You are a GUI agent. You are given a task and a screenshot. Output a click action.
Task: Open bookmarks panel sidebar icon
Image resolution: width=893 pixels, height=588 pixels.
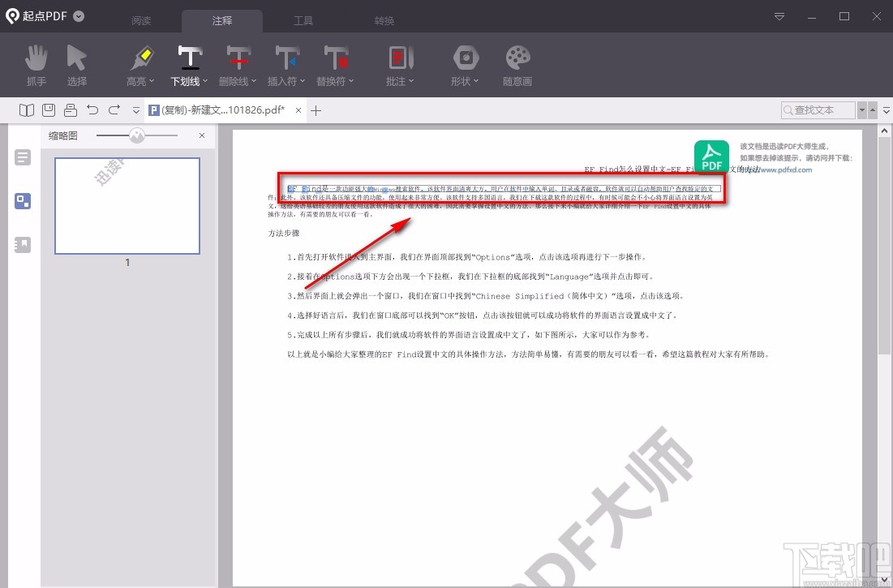click(23, 245)
